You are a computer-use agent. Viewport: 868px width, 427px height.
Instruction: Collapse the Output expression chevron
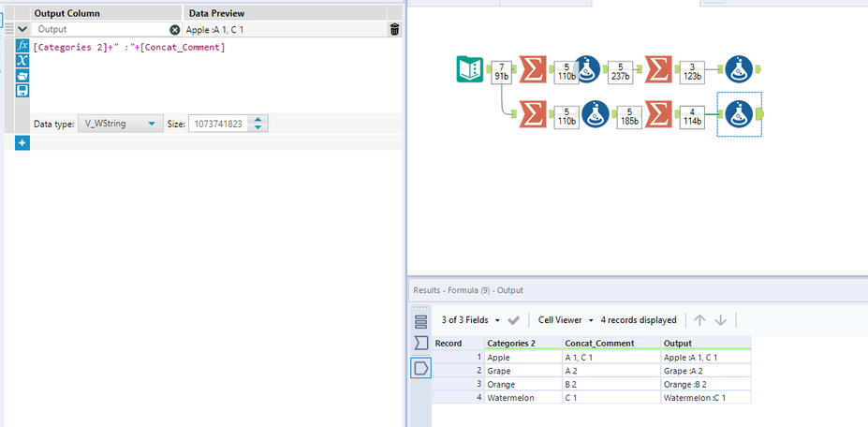point(22,29)
